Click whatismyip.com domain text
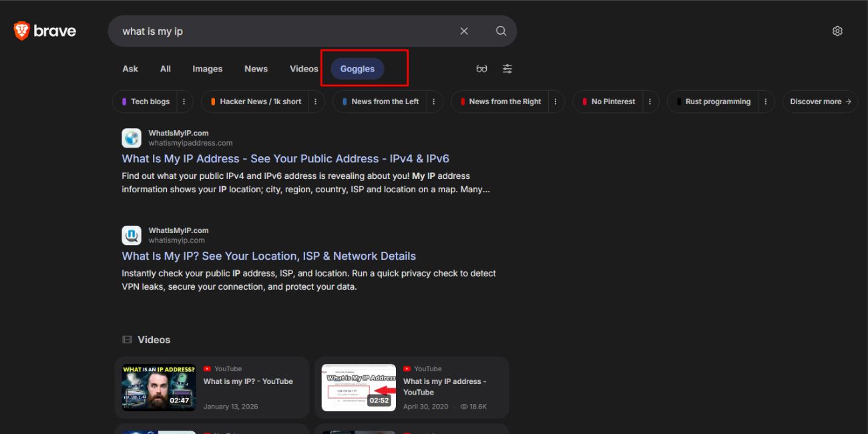Screen dimensions: 868x434 click(176, 240)
